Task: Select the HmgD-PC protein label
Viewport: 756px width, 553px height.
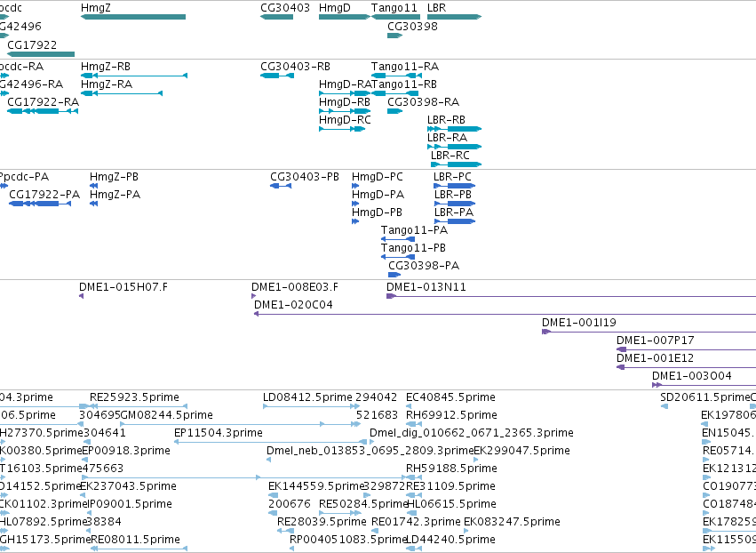Action: point(377,177)
